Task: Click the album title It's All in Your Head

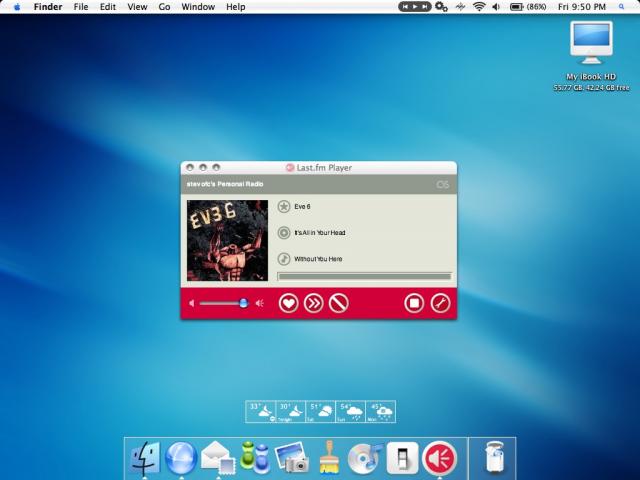Action: click(x=320, y=233)
